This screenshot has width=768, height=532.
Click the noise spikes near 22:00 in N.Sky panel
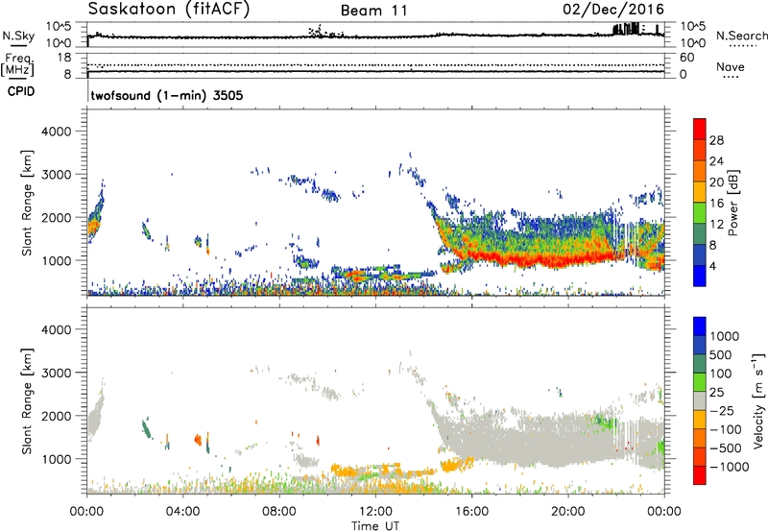coord(627,29)
